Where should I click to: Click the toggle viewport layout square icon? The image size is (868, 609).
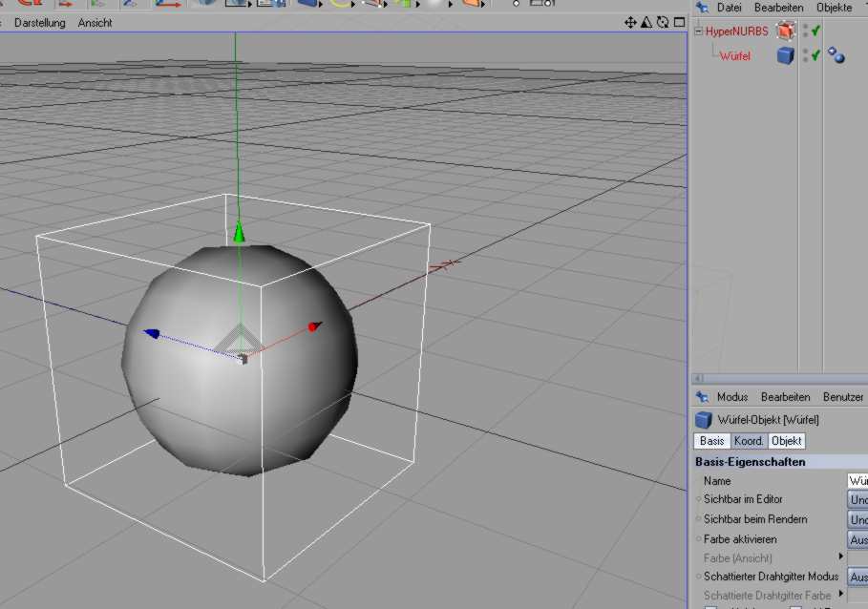point(678,22)
